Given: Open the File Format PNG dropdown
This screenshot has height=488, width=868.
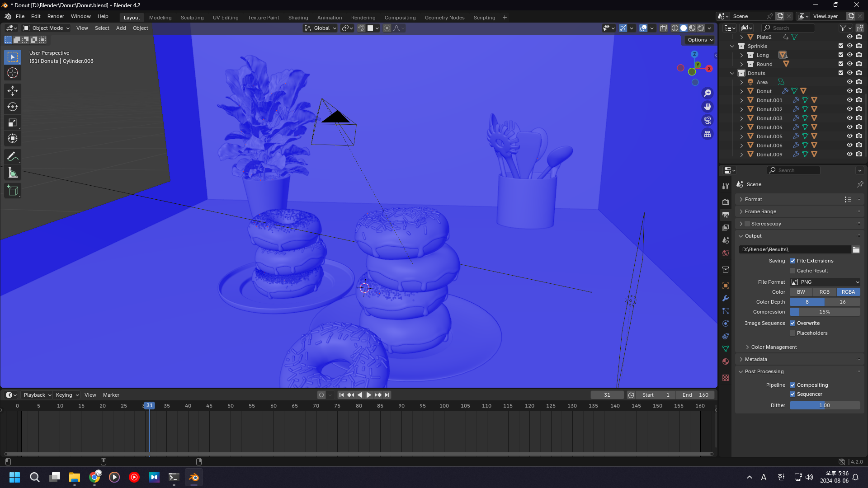Looking at the screenshot, I should click(825, 282).
